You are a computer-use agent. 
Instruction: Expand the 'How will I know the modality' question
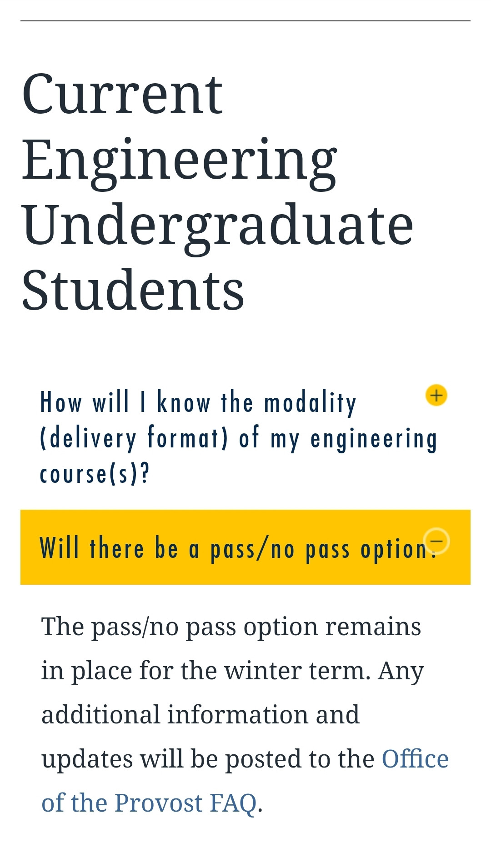point(198,403)
